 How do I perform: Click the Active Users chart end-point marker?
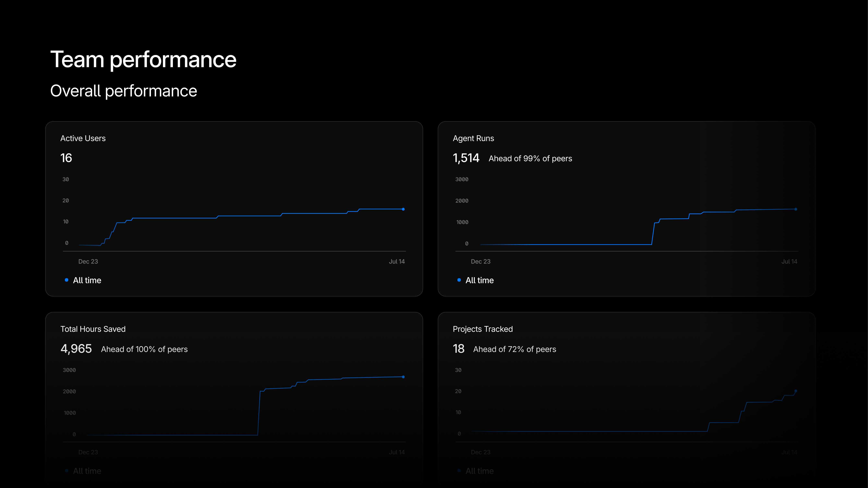(403, 209)
